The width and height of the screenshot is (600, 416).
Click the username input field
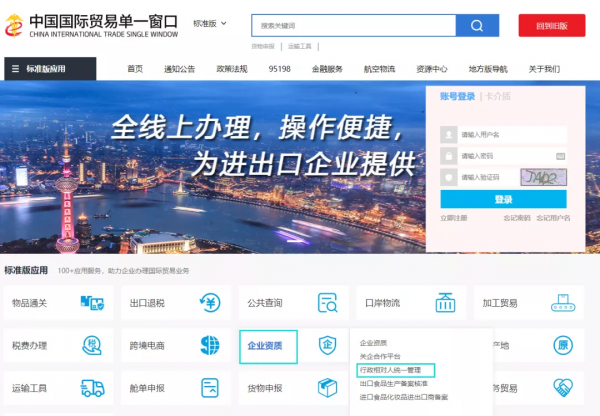coord(511,135)
